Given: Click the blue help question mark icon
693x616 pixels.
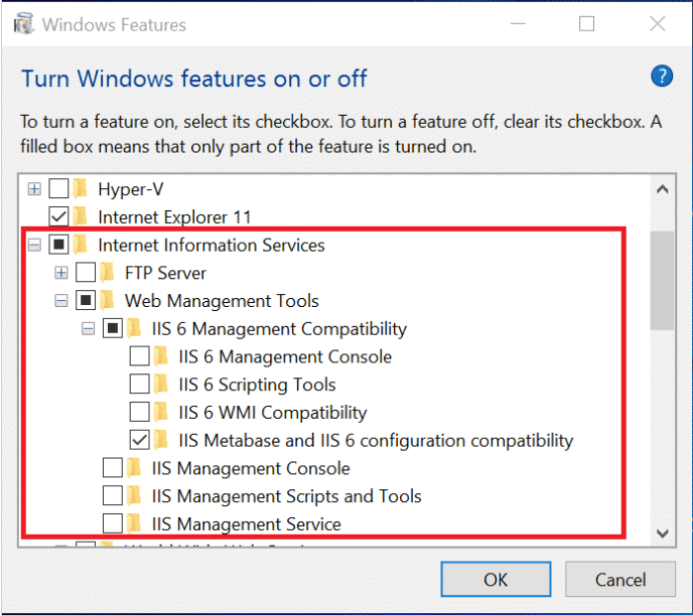Looking at the screenshot, I should point(661,76).
